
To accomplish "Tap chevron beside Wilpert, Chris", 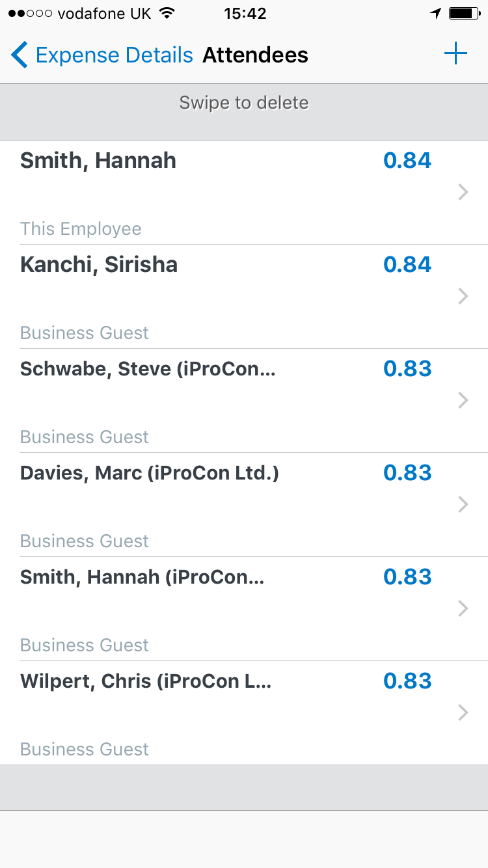I will pos(463,712).
